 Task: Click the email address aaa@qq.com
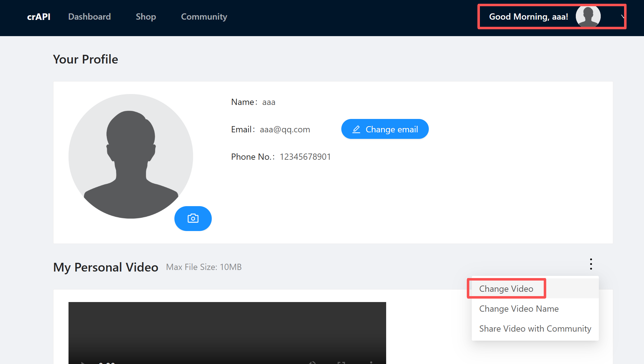pos(285,129)
